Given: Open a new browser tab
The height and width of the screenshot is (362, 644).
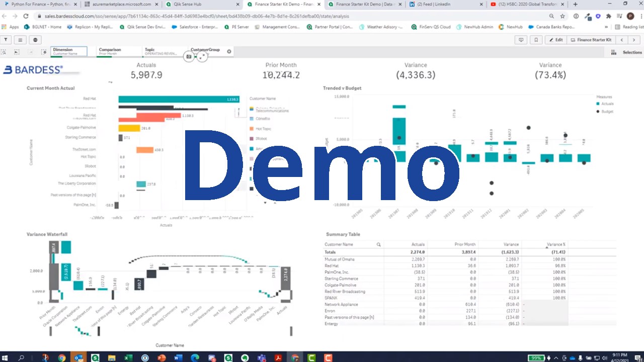Looking at the screenshot, I should coord(576,4).
